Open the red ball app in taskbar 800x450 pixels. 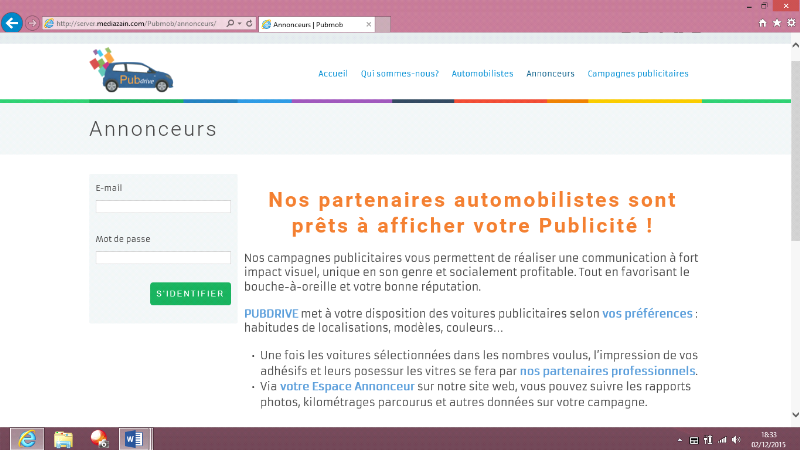pyautogui.click(x=99, y=439)
